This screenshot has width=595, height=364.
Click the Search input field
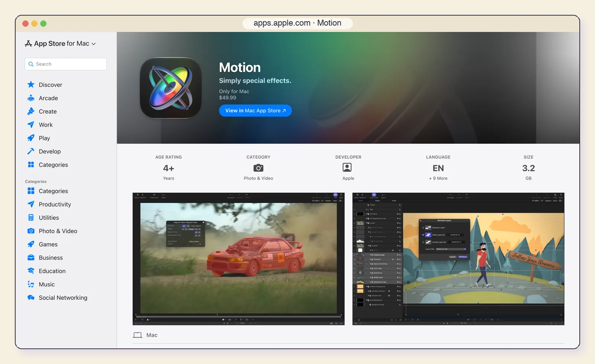click(66, 64)
